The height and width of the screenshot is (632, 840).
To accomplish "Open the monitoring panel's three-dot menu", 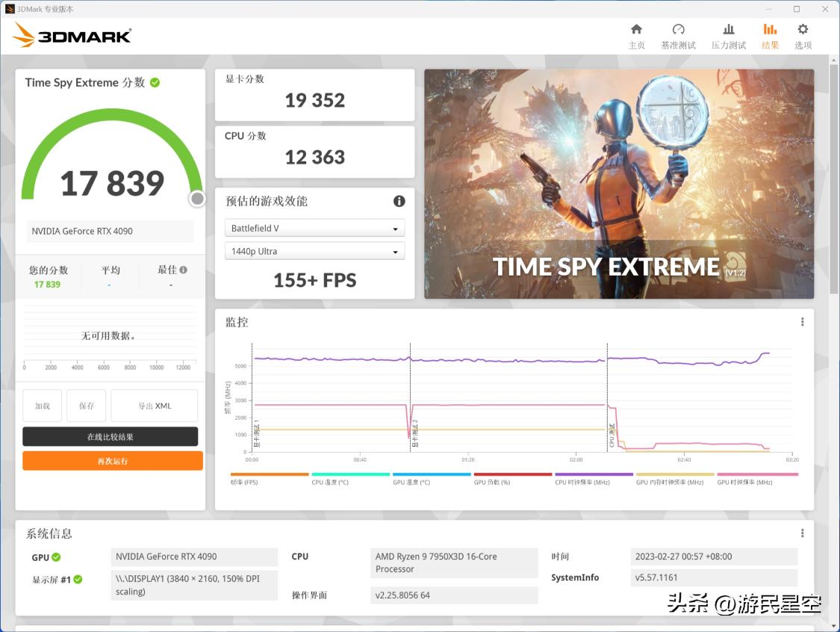I will pyautogui.click(x=802, y=321).
